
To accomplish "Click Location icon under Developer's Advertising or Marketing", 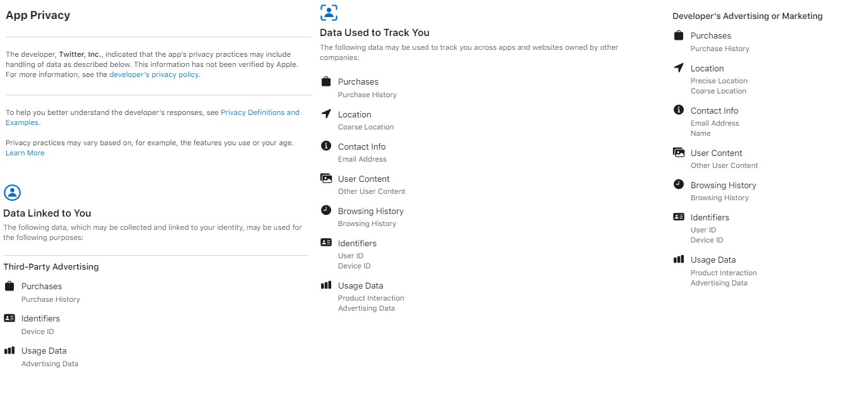I will click(679, 68).
